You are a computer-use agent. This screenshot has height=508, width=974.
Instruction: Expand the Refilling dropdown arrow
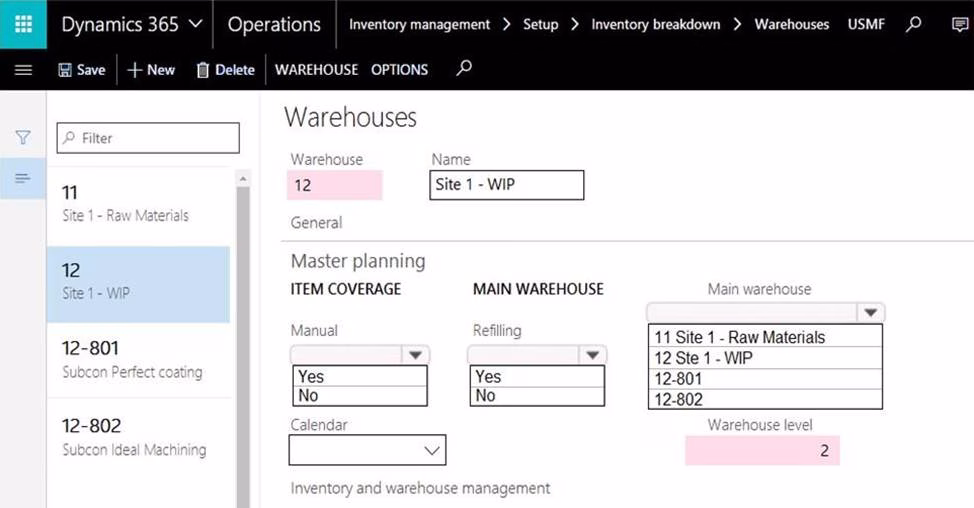593,354
